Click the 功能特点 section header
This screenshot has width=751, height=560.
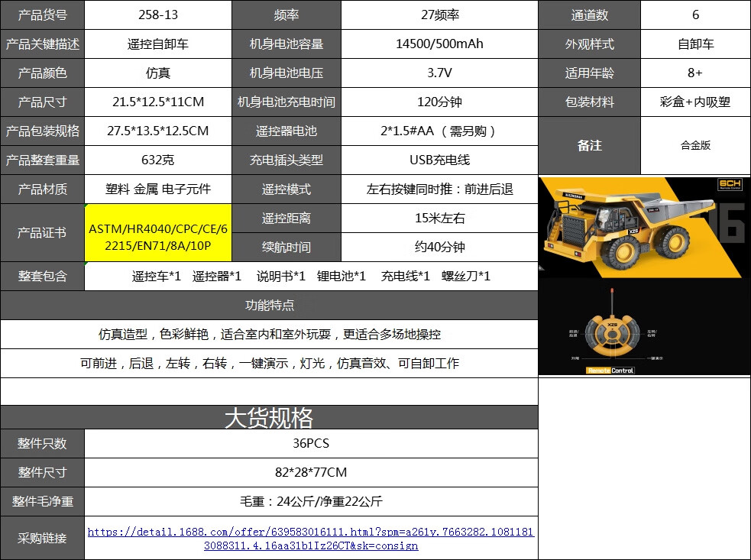[x=269, y=305]
